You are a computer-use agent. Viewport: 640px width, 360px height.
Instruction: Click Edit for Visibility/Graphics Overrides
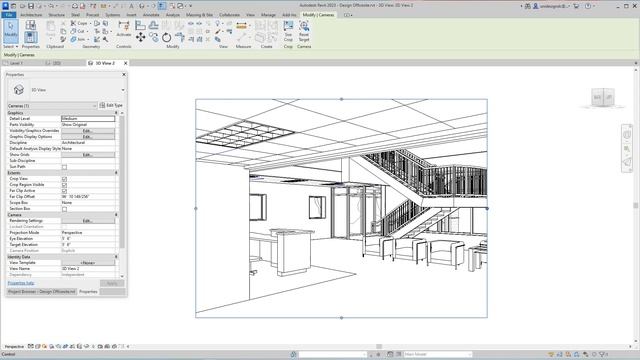(x=88, y=131)
